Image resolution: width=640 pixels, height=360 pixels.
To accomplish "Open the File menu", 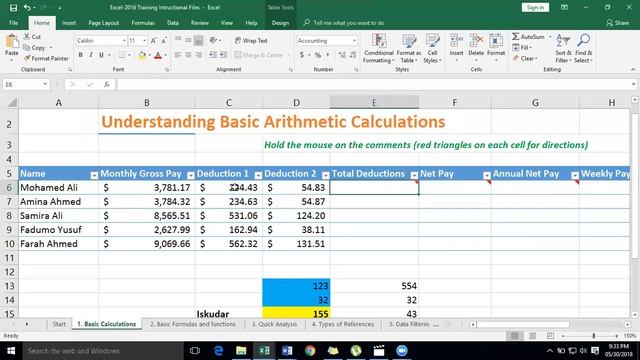I will coord(13,23).
